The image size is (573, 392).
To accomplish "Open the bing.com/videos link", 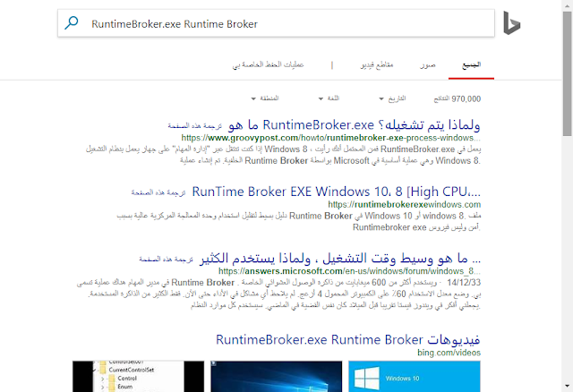I will 449,353.
